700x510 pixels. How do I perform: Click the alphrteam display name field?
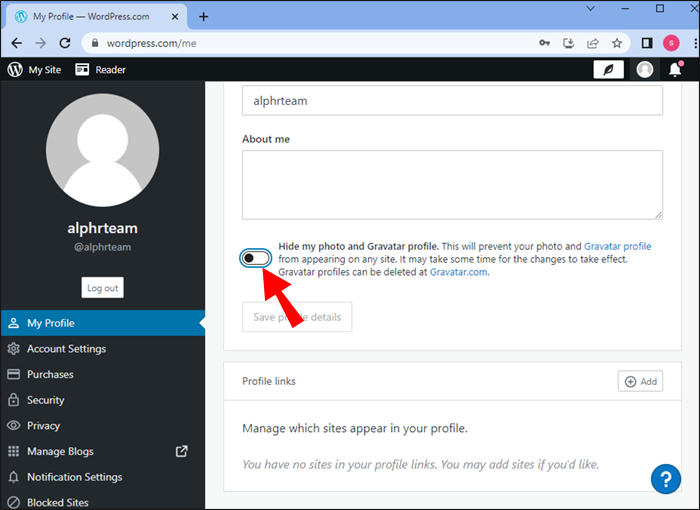(x=452, y=100)
